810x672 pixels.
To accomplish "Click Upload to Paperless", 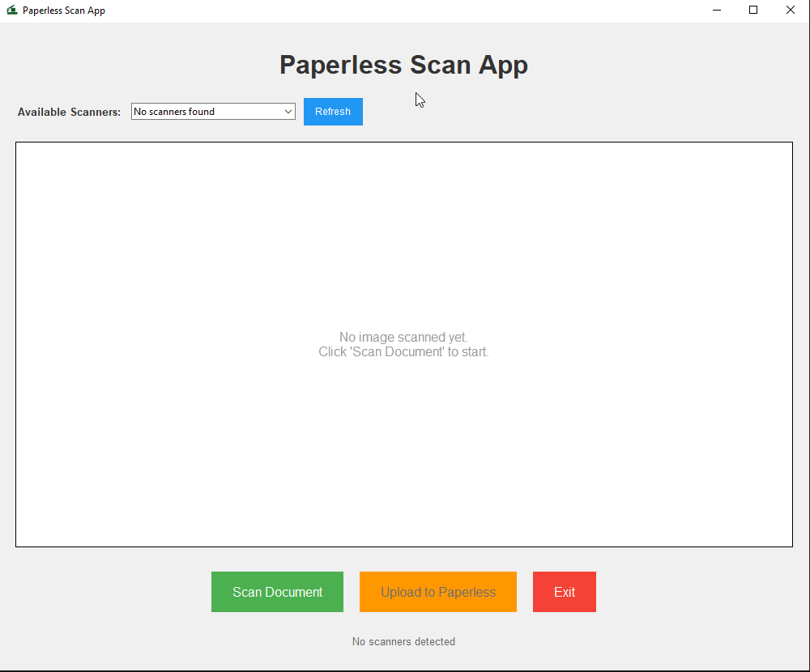I will 437,592.
